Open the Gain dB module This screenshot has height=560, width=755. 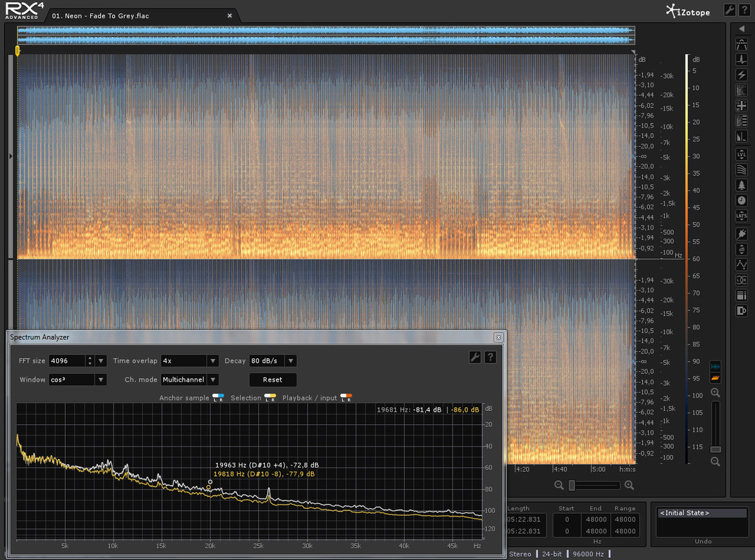pyautogui.click(x=742, y=249)
